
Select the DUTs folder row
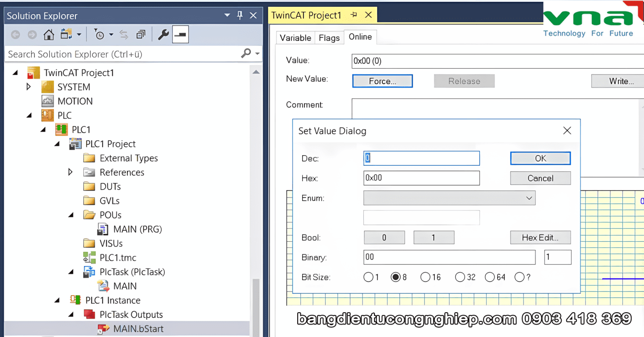110,186
